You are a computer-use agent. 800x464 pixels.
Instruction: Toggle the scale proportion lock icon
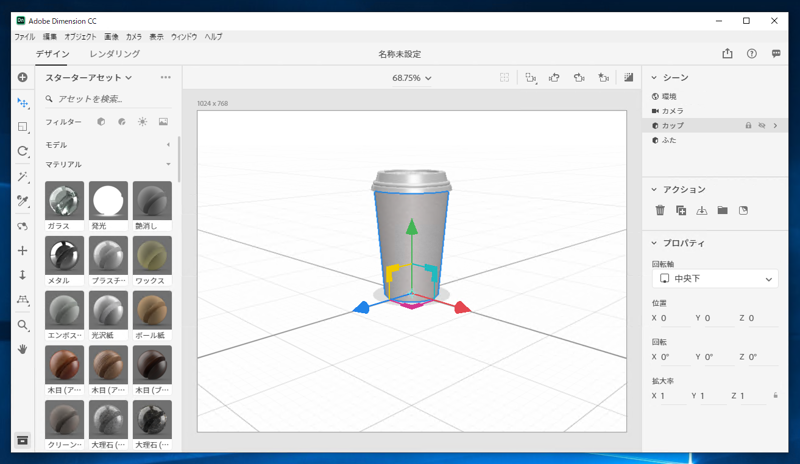coord(776,396)
